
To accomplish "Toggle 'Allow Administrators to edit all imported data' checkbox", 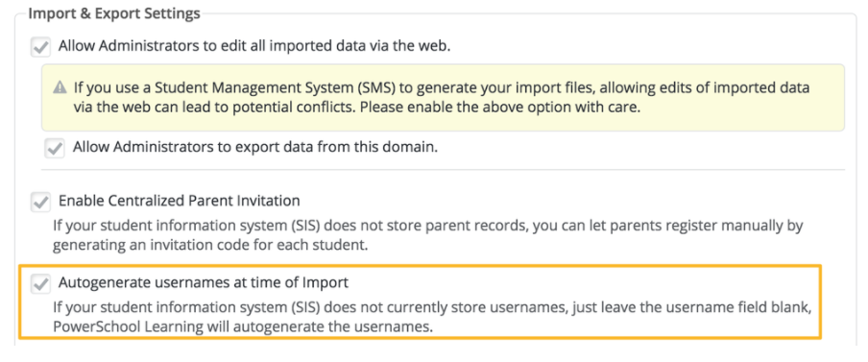I will (40, 47).
